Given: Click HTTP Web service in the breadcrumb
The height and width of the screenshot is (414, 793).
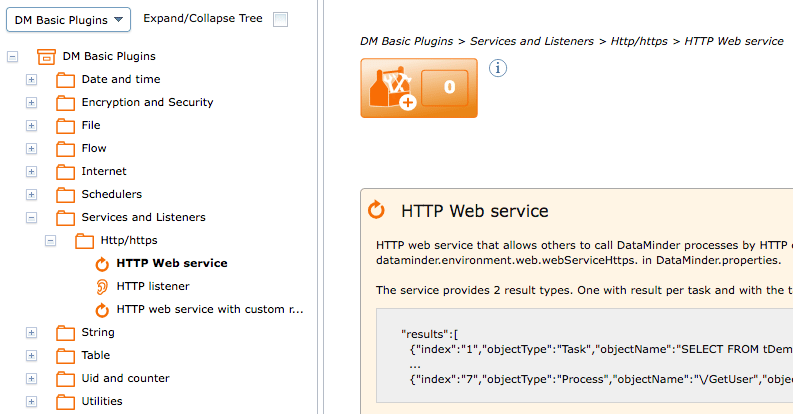Looking at the screenshot, I should tap(734, 41).
